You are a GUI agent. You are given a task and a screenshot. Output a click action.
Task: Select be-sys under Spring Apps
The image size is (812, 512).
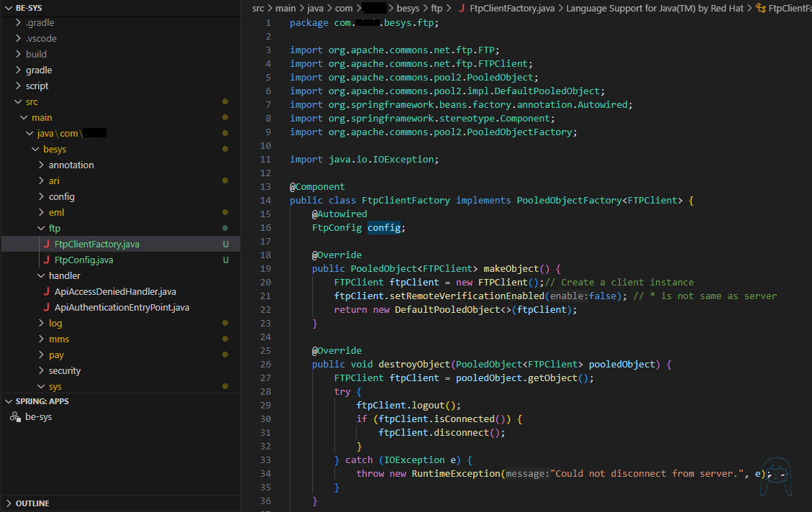38,417
